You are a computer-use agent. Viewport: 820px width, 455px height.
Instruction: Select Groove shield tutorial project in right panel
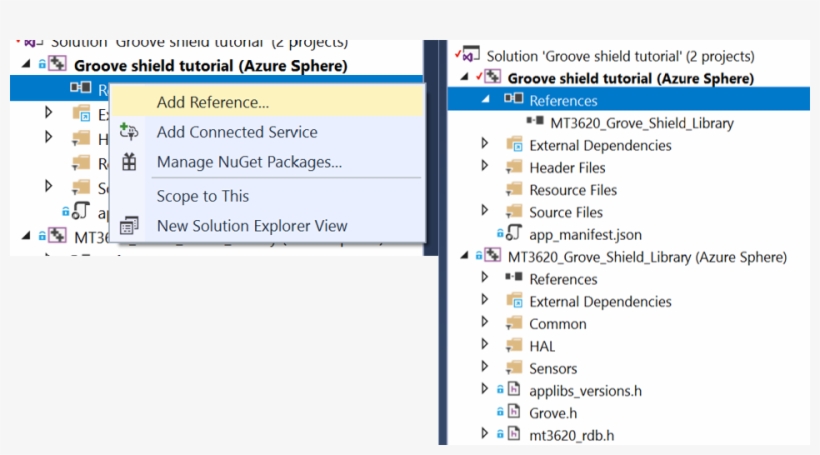(631, 78)
